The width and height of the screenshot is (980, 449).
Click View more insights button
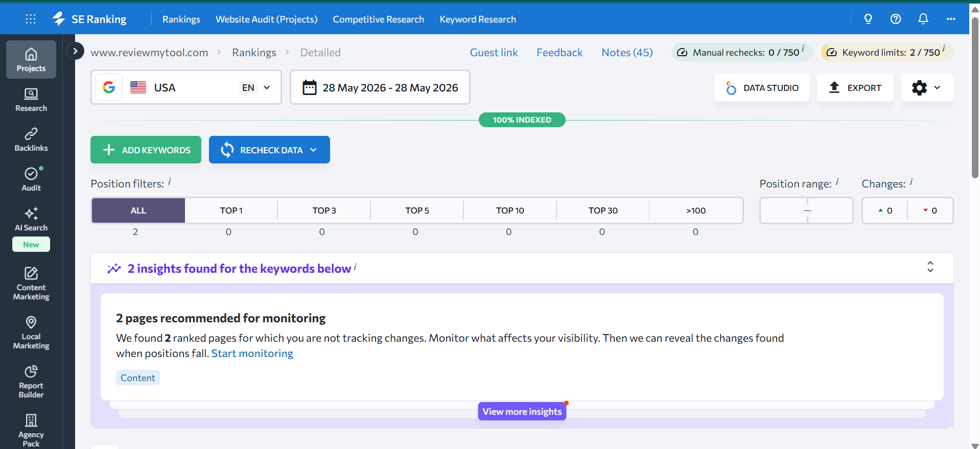(x=522, y=411)
